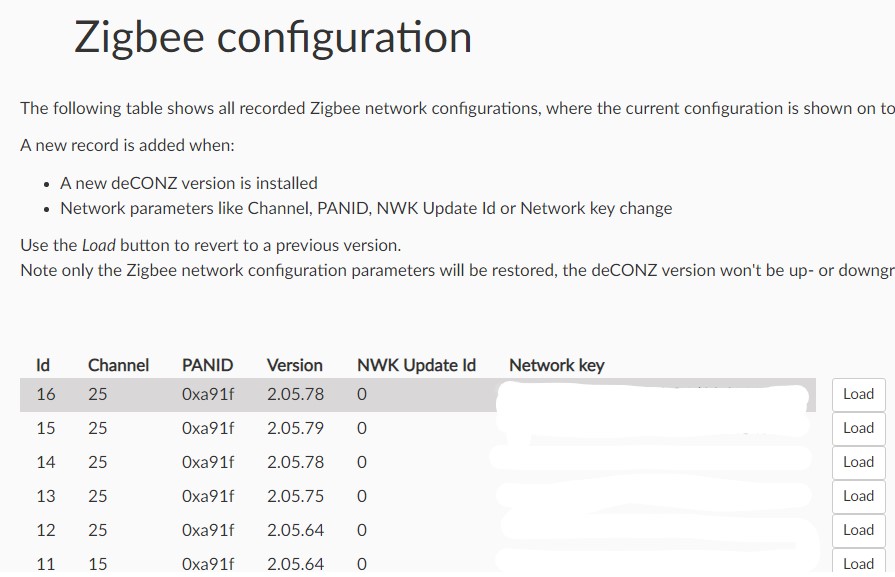Select the row with Id 13

[x=300, y=496]
